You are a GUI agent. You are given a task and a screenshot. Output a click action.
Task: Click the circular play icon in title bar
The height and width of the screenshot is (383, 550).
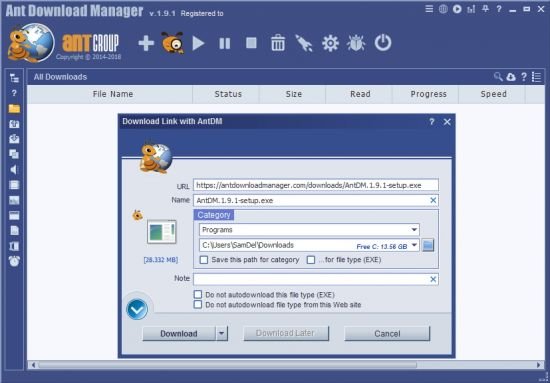(457, 9)
